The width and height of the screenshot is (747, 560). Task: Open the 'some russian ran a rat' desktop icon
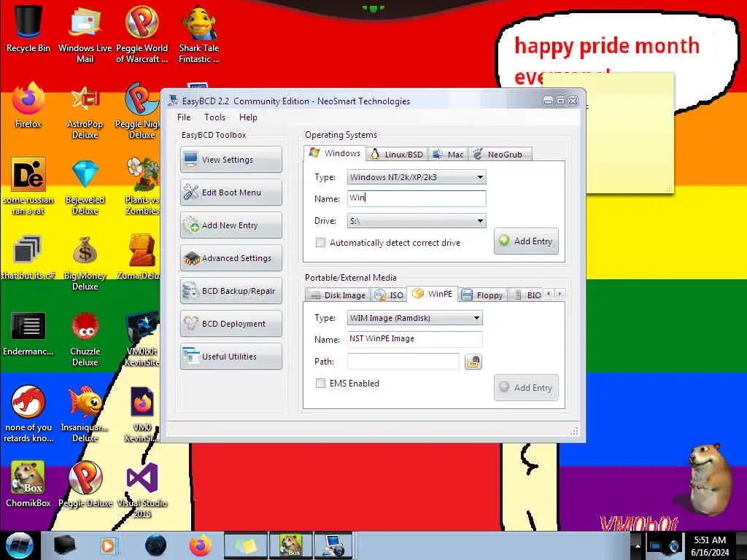[28, 187]
